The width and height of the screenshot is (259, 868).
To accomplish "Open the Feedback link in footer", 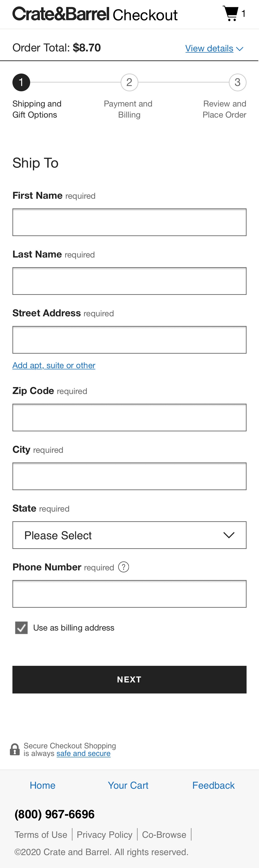I will point(214,785).
